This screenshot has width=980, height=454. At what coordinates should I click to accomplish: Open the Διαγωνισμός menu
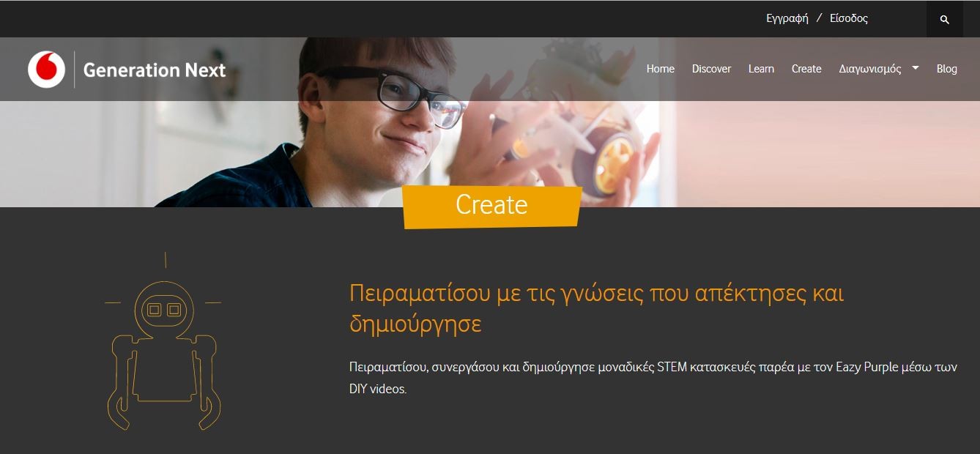tap(869, 69)
